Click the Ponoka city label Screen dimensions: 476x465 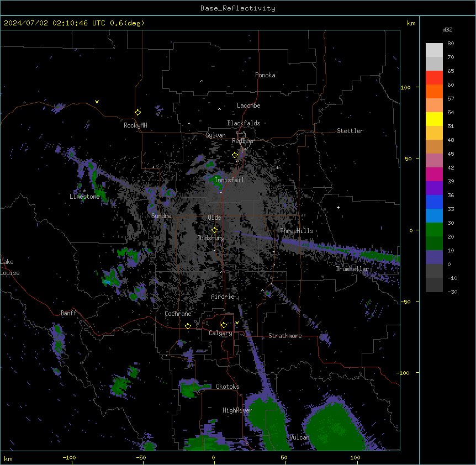coord(265,75)
